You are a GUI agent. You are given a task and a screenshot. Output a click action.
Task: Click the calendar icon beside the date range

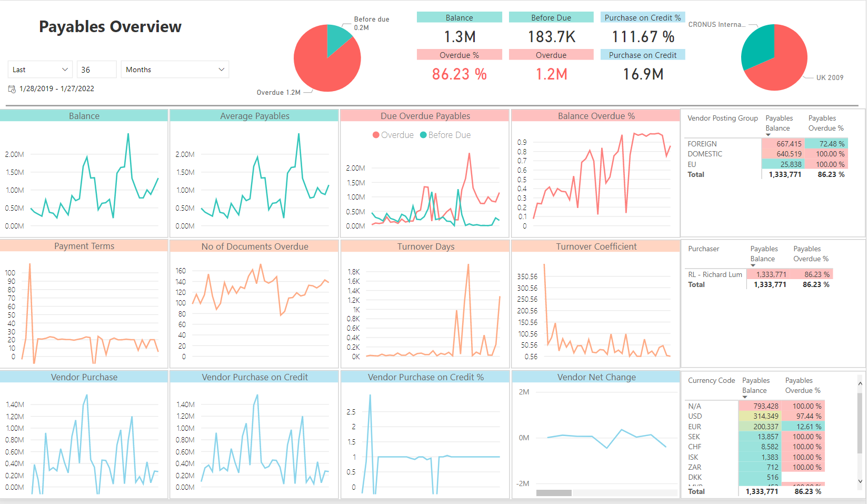12,89
